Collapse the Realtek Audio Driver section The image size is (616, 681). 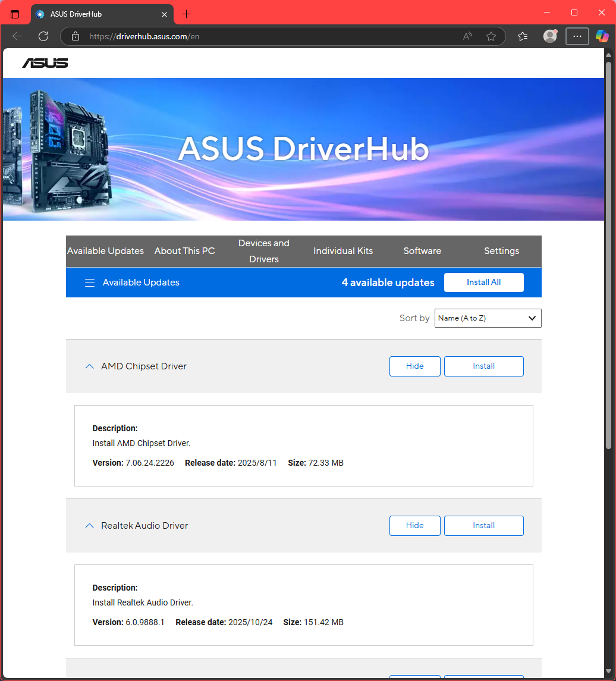(x=90, y=526)
